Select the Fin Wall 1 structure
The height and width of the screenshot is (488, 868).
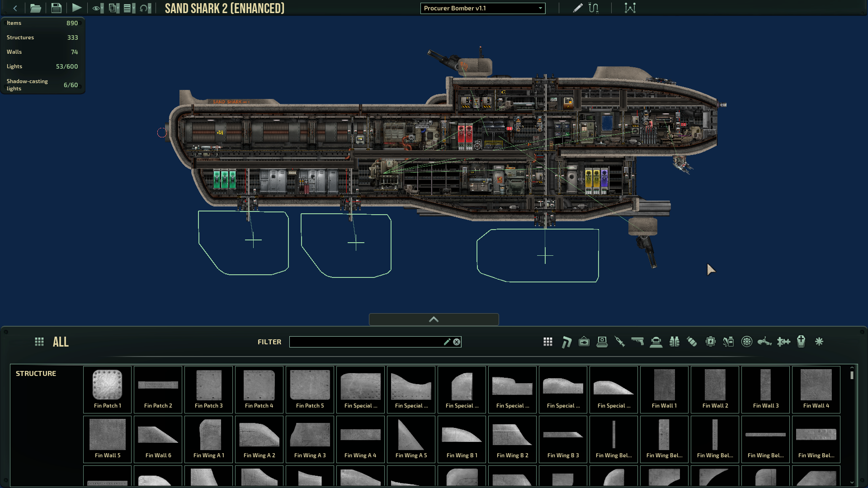(665, 389)
